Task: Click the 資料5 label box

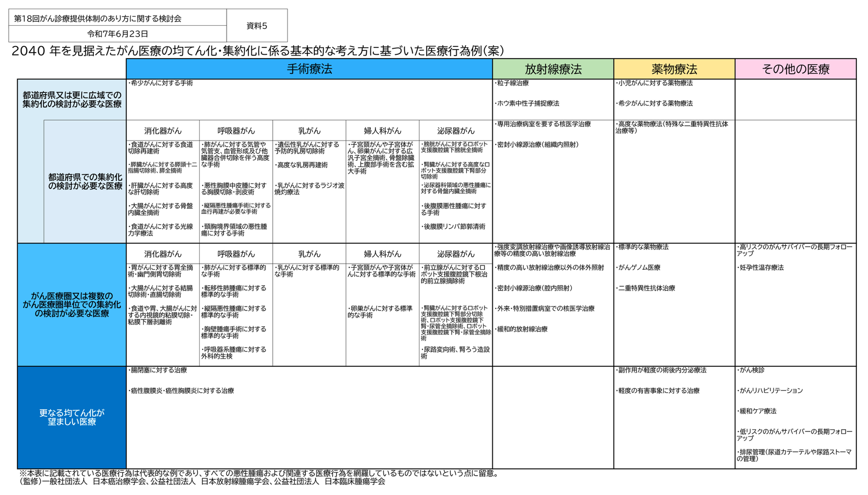Action: pyautogui.click(x=257, y=26)
